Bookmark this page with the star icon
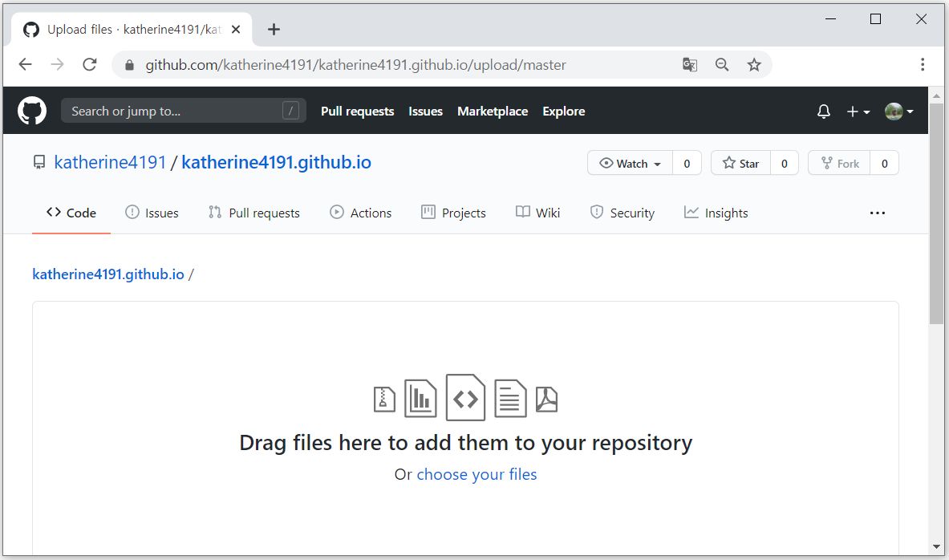 click(x=753, y=65)
